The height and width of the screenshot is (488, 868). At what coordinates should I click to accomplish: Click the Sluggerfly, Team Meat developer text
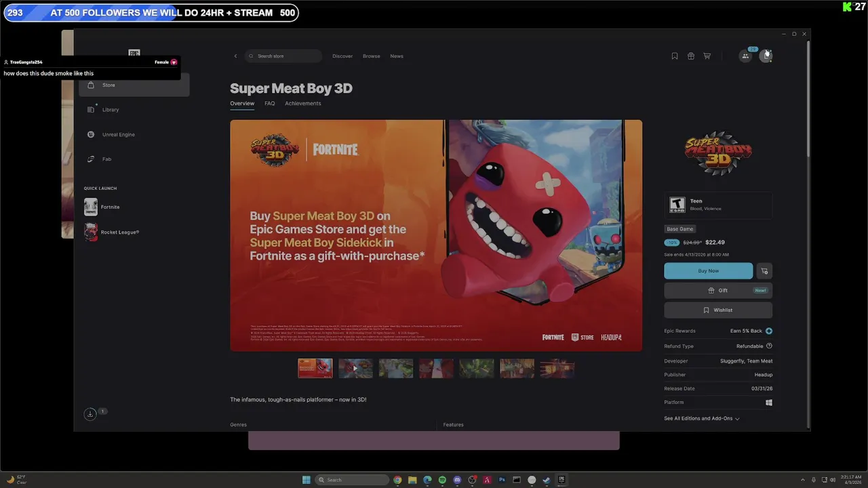(746, 361)
